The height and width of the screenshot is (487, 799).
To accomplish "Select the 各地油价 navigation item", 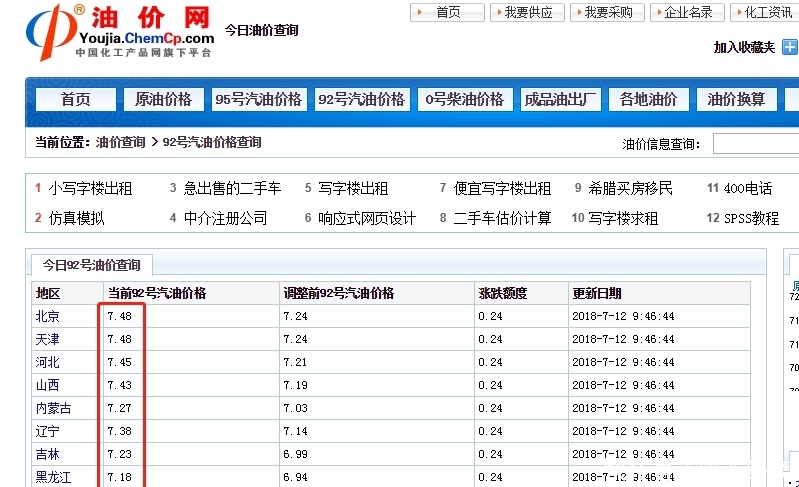I will 649,99.
